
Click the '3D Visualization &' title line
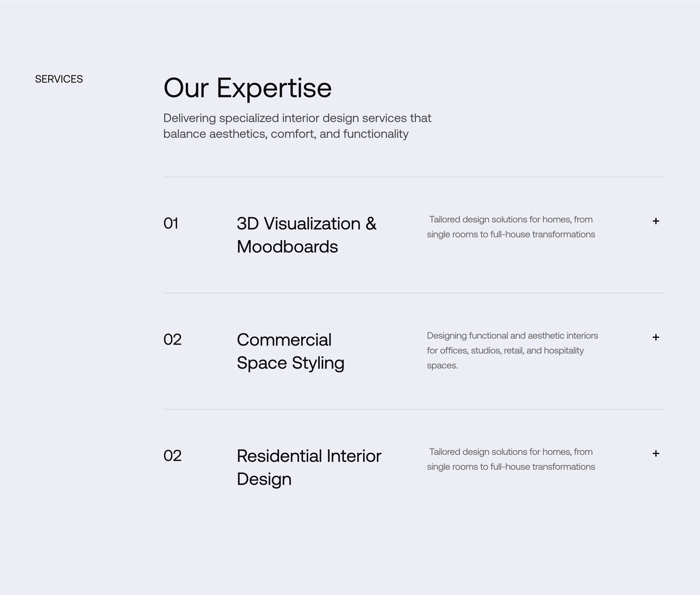click(x=306, y=224)
